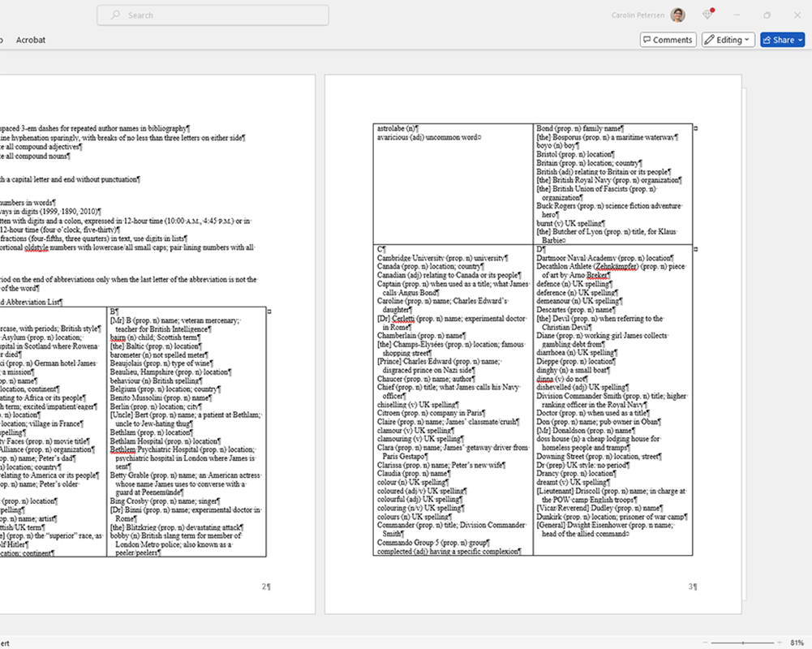Click 'Dartmoor Naval Academy' entry
This screenshot has height=649, width=812.
[x=605, y=258]
